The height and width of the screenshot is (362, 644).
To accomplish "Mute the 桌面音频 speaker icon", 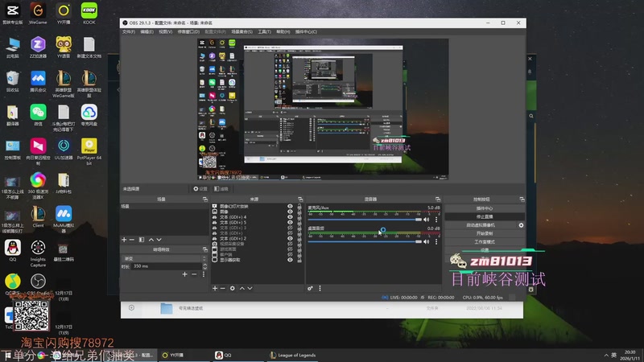I will (427, 241).
